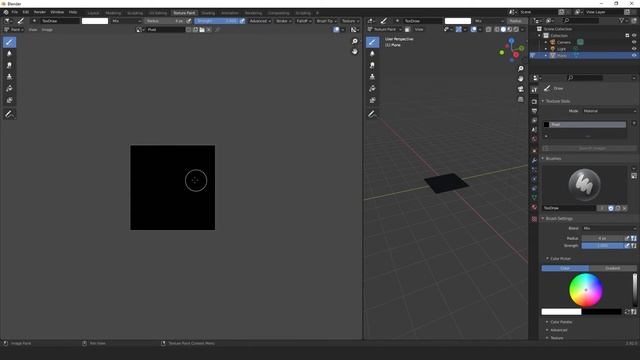Click the zoom magnifier in the image editor
Image resolution: width=640 pixels, height=360 pixels.
355,41
